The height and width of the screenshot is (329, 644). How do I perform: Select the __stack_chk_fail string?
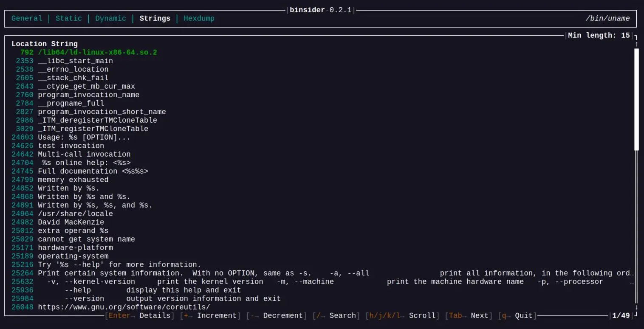point(73,78)
